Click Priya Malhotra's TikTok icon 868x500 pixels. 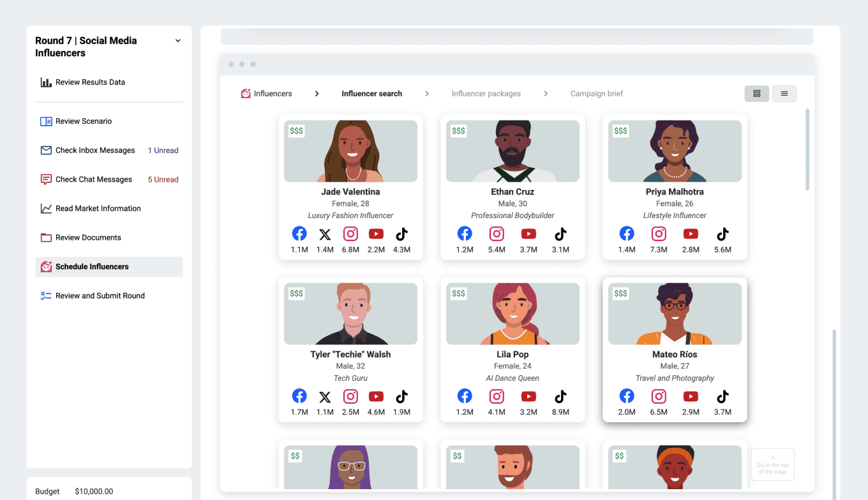[x=722, y=233]
